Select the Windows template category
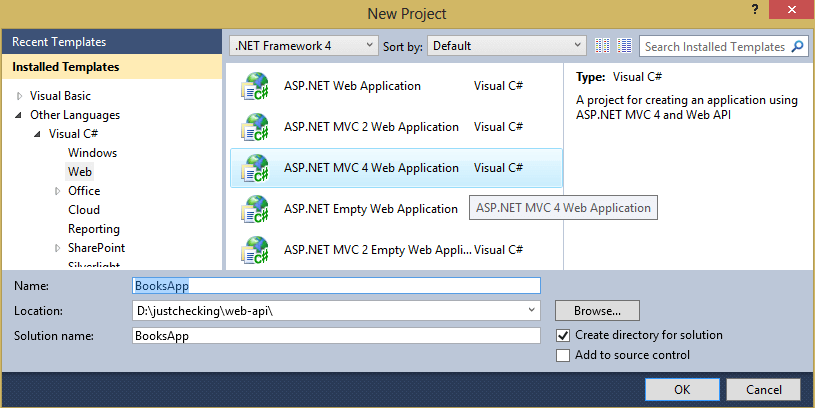This screenshot has height=408, width=815. [92, 153]
